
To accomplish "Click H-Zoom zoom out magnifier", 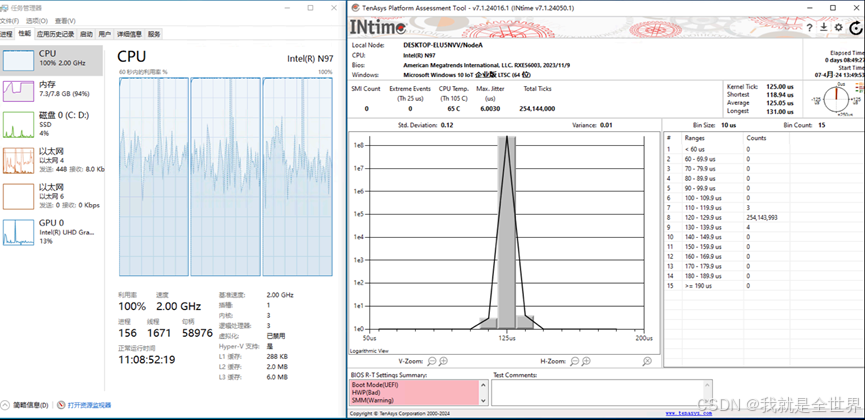I will tap(575, 361).
